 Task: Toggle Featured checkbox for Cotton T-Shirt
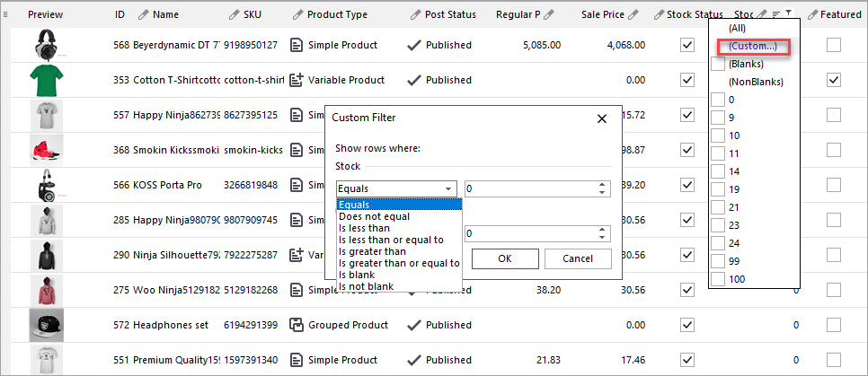click(834, 80)
